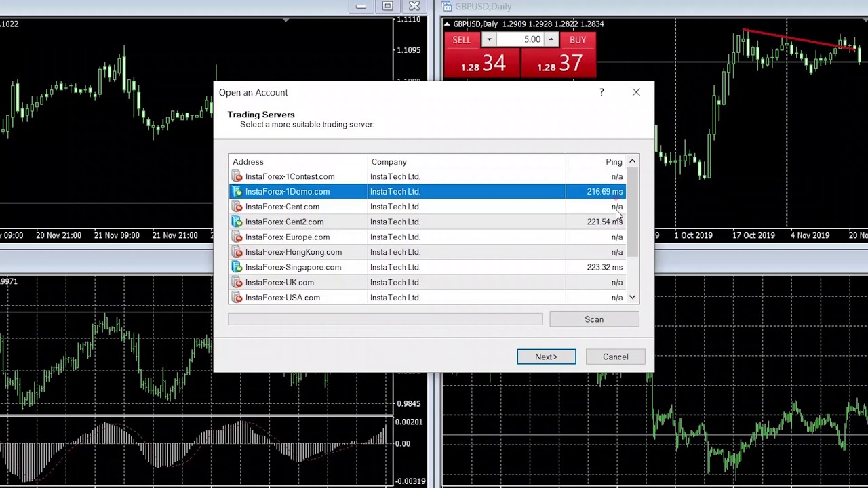Click the InstaForex-1Contest.com server status icon
This screenshot has width=868, height=488.
pyautogui.click(x=237, y=176)
